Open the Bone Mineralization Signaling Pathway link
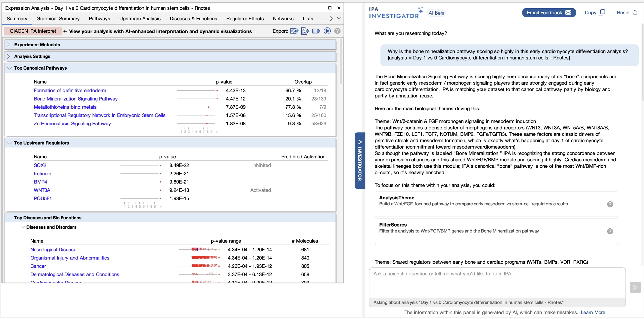The width and height of the screenshot is (644, 319). pos(76,99)
